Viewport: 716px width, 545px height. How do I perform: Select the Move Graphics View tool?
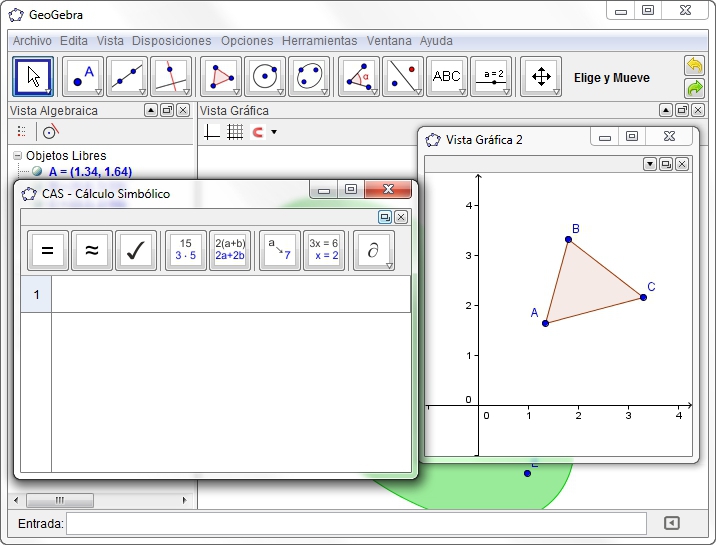[541, 77]
